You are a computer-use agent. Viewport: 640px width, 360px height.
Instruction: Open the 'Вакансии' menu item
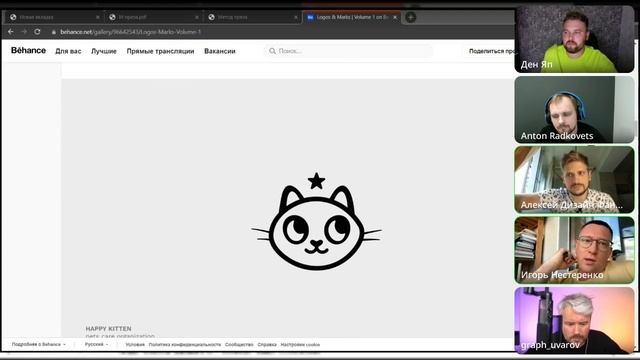click(220, 51)
